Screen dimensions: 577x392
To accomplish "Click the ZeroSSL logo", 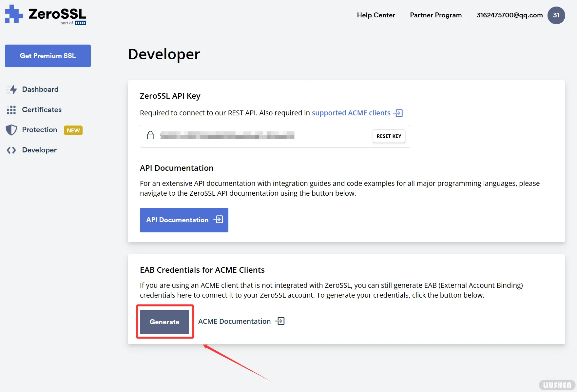I will [x=46, y=15].
